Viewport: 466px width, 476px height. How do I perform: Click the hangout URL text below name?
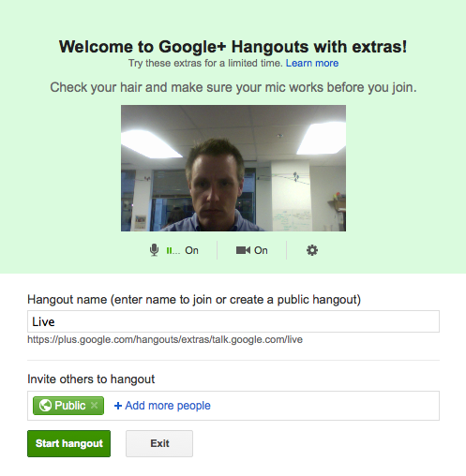click(165, 339)
